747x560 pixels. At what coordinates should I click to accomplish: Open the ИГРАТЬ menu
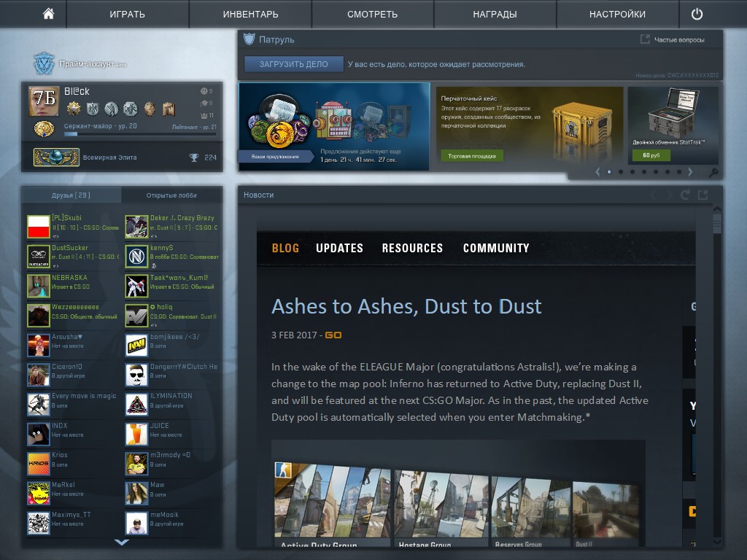(x=127, y=15)
